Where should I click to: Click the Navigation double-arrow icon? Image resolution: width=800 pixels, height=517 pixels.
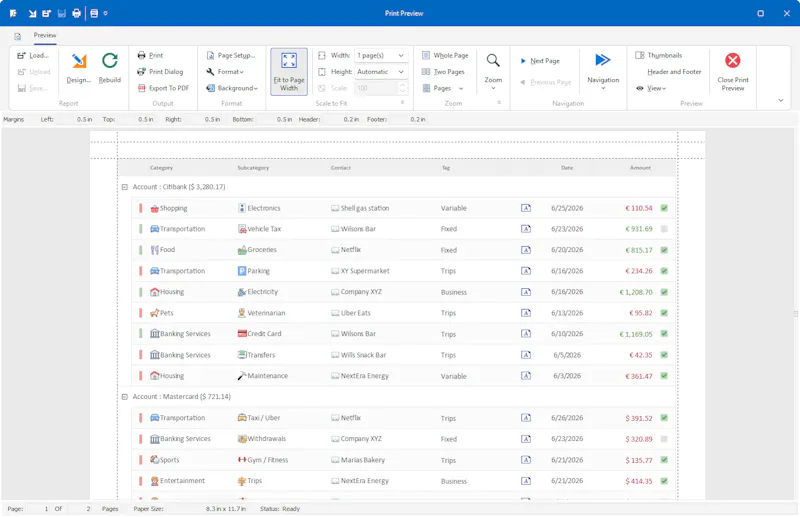[x=603, y=60]
